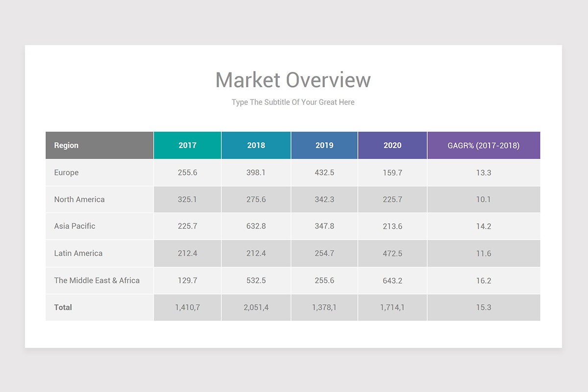Select the North America row label
This screenshot has width=588, height=392.
(79, 199)
